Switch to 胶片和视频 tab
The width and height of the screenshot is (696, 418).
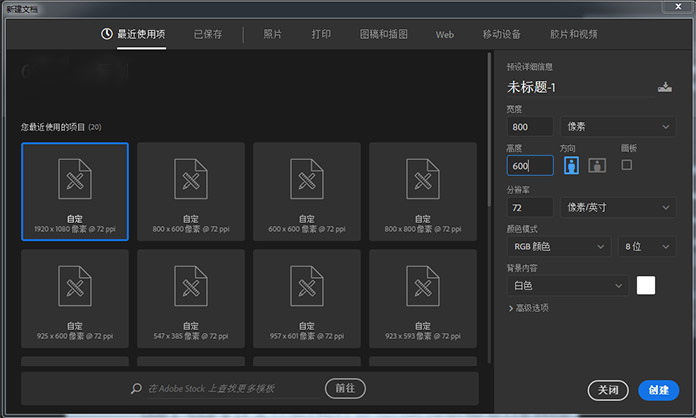(573, 34)
